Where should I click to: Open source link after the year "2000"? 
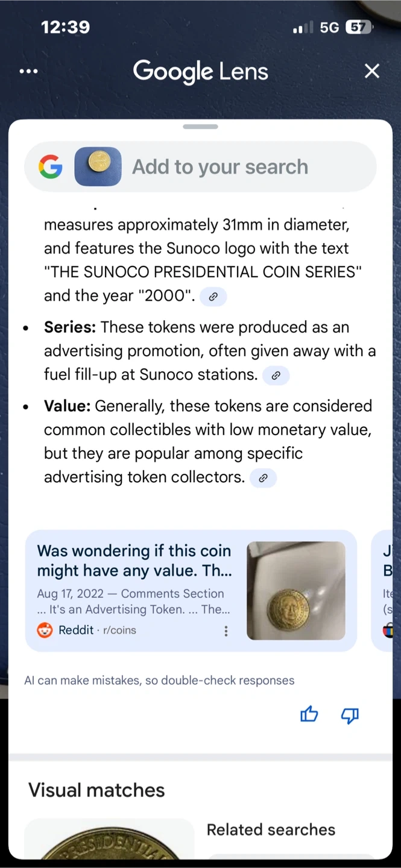tap(213, 297)
